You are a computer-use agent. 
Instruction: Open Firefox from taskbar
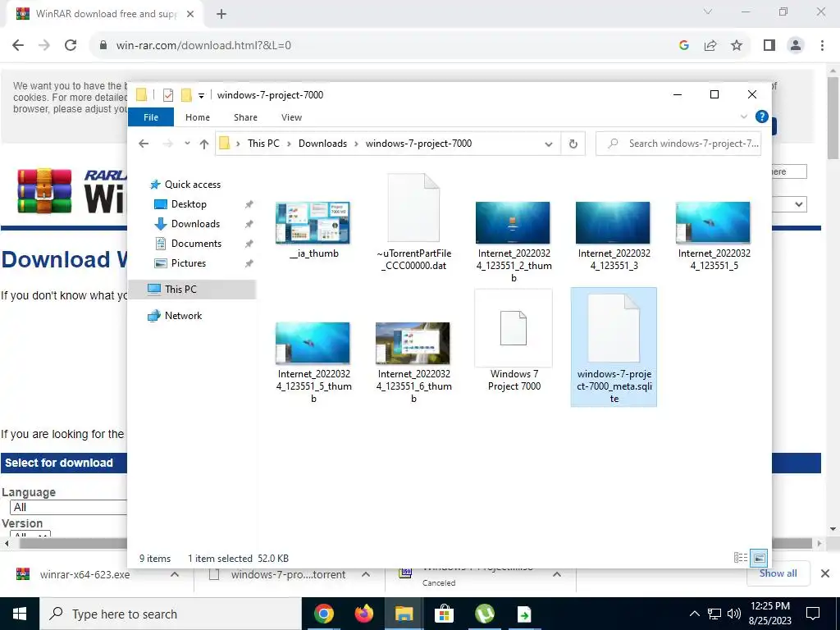click(x=363, y=614)
